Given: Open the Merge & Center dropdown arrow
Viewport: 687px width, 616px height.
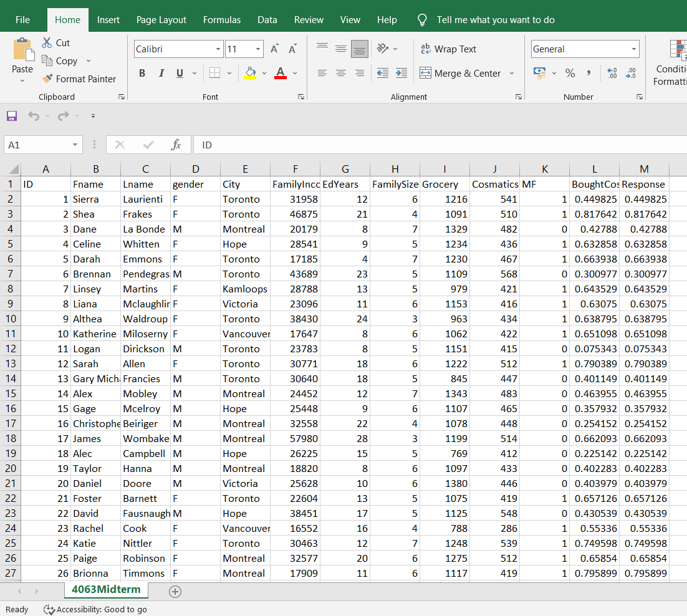Looking at the screenshot, I should (x=512, y=73).
